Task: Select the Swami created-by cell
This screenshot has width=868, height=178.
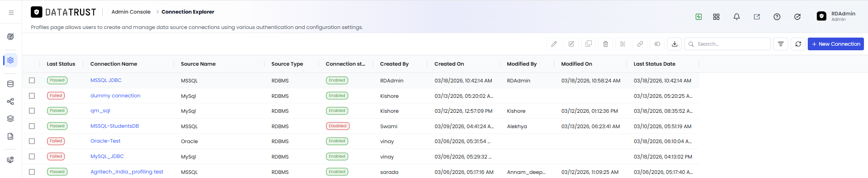Action: pos(389,126)
